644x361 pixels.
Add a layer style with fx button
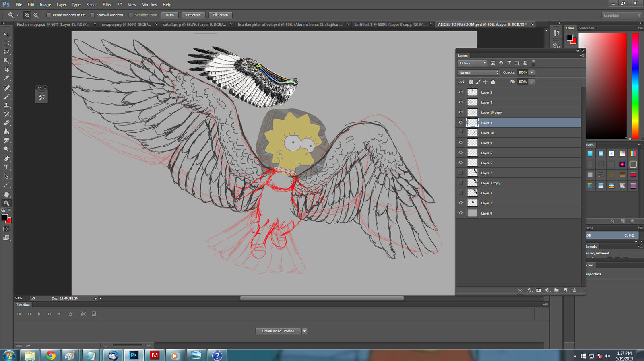[x=530, y=290]
